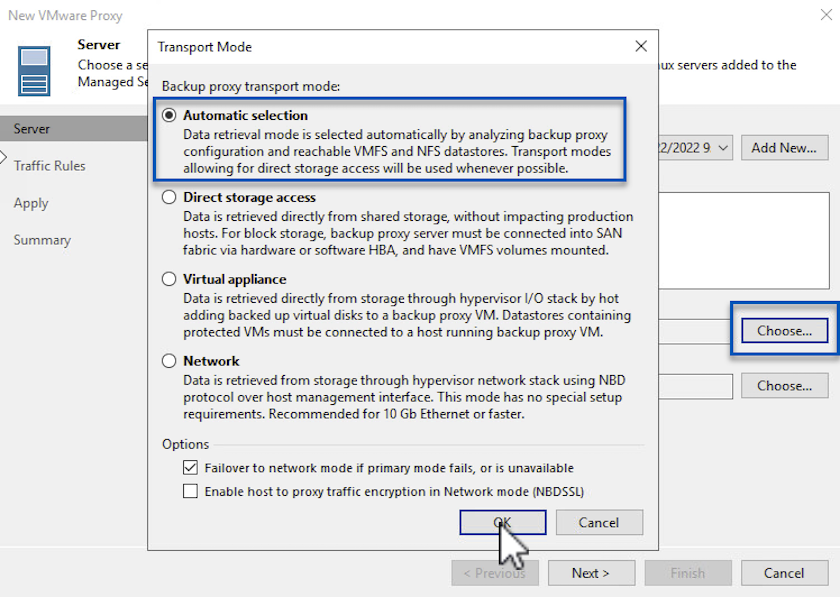
Task: Confirm Transport Mode dialog with OK
Action: pyautogui.click(x=502, y=523)
